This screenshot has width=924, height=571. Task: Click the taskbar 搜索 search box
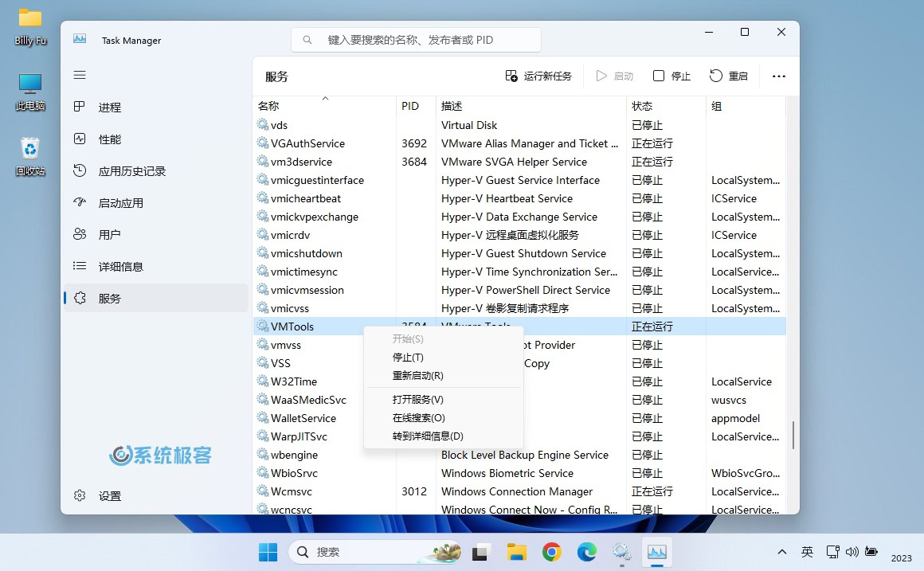[376, 552]
